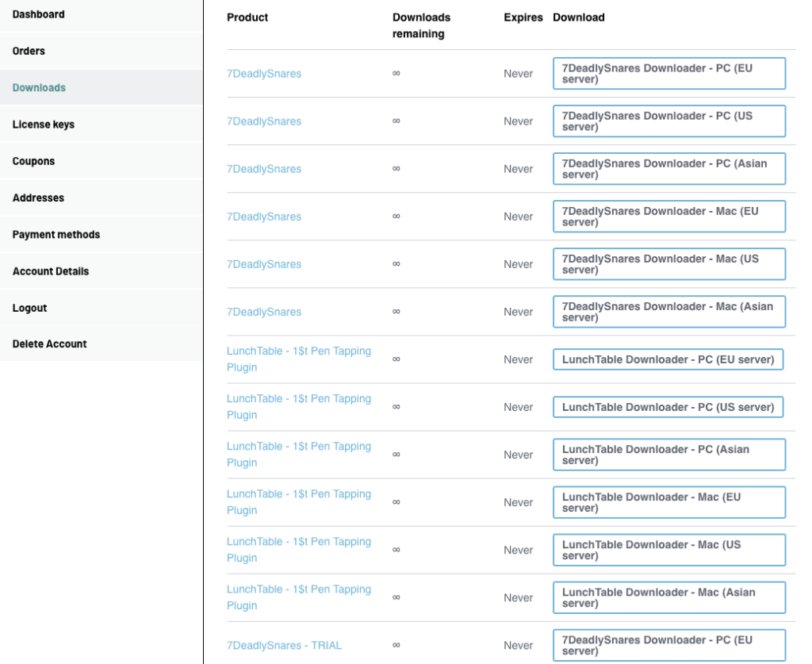Image resolution: width=812 pixels, height=664 pixels.
Task: Download 7DeadlySnares Downloader PC (US server)
Action: (x=668, y=121)
